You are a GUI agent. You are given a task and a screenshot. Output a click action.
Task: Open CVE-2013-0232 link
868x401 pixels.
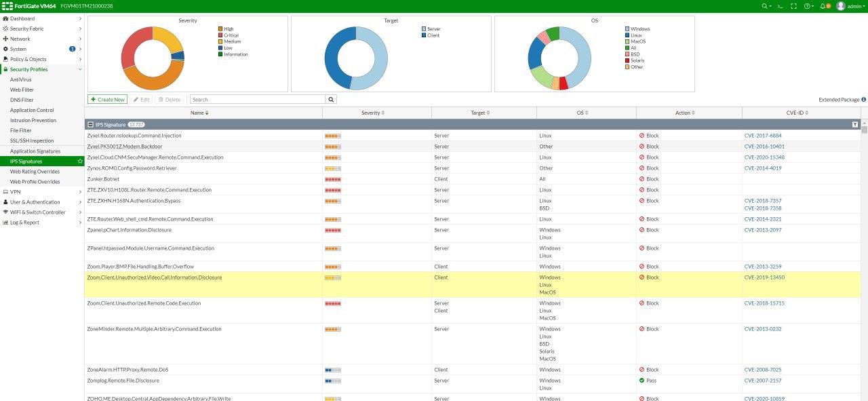click(x=763, y=329)
